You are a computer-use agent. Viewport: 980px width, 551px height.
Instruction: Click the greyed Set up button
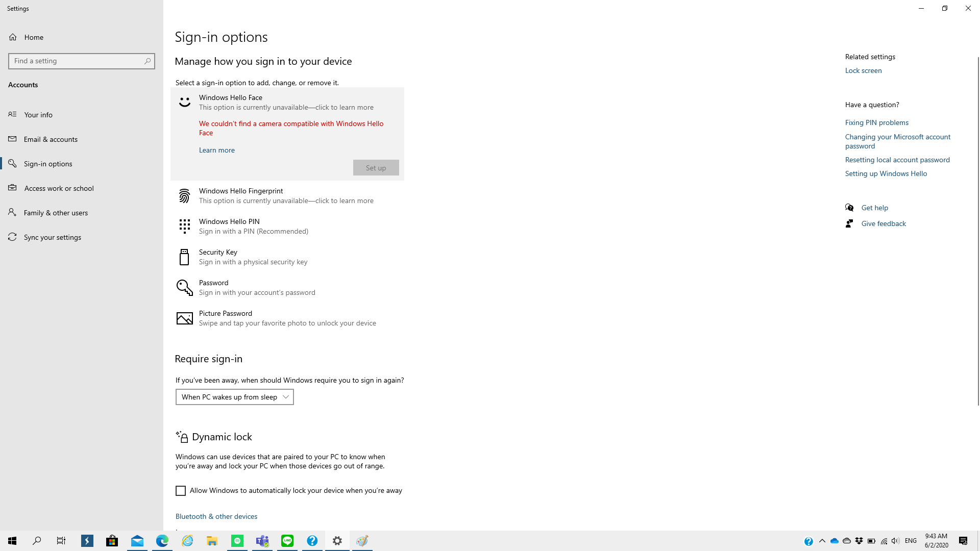(376, 168)
